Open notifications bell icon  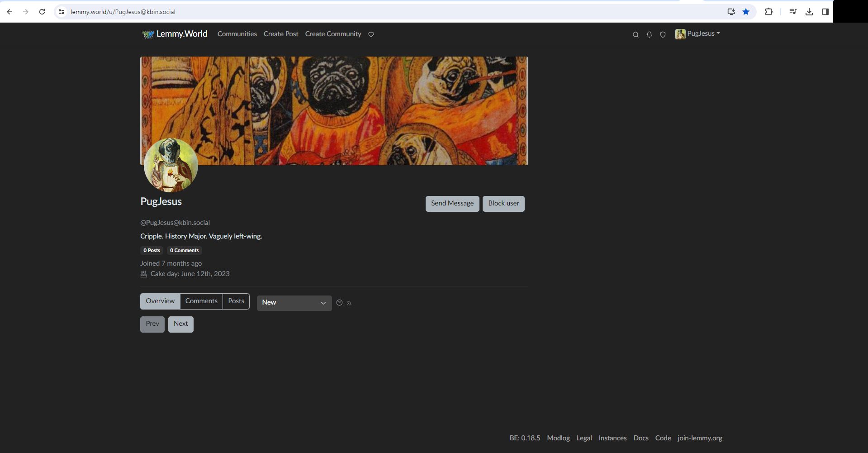649,34
